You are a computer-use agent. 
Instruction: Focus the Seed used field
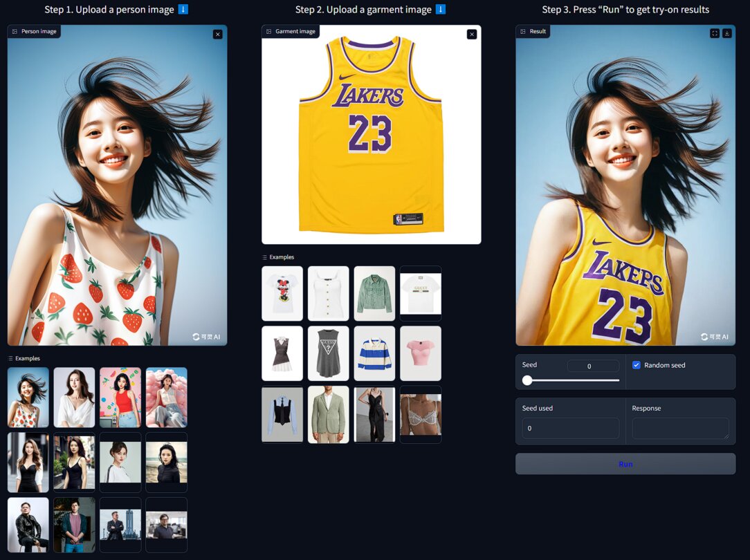570,428
